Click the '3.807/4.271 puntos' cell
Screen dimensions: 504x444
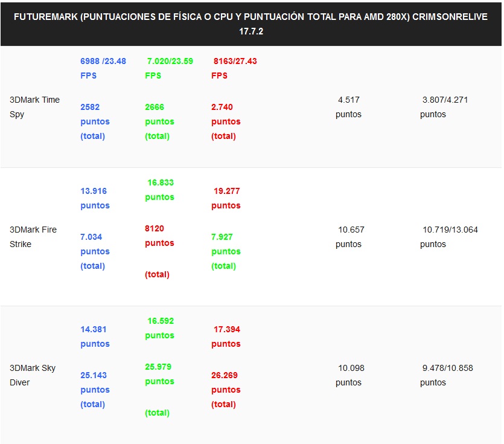[x=444, y=107]
